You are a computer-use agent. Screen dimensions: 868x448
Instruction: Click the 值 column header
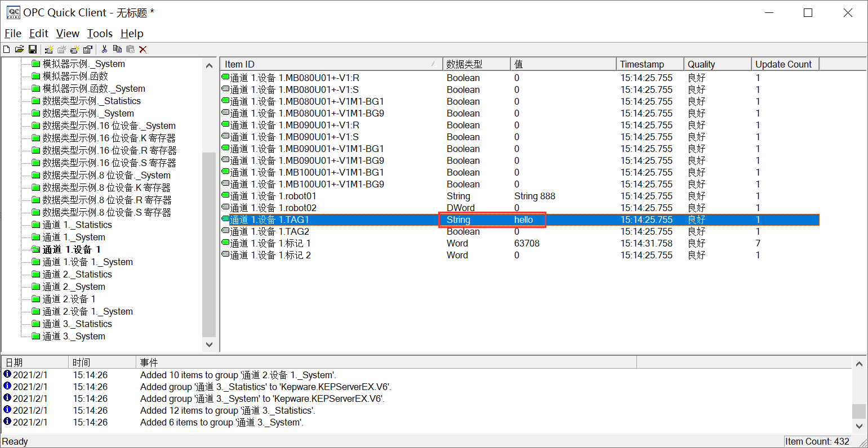[x=563, y=64]
